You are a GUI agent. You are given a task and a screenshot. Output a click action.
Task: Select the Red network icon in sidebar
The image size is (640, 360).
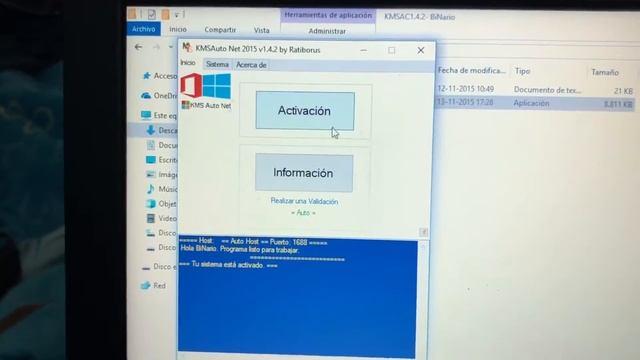[x=146, y=285]
